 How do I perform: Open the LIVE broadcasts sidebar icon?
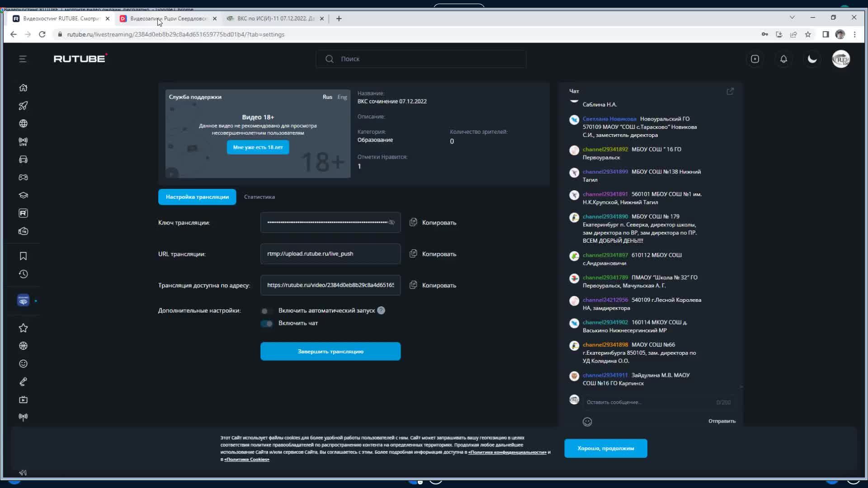pos(23,141)
